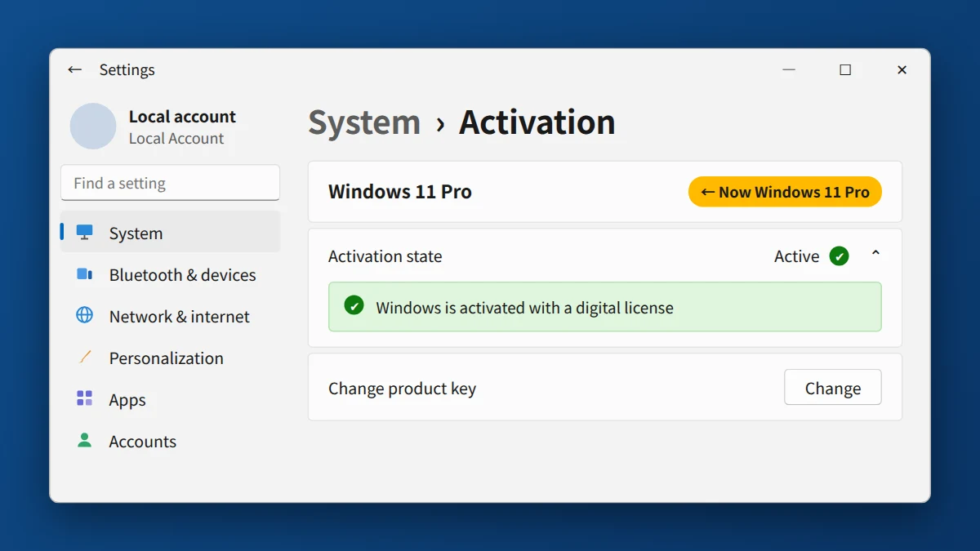This screenshot has width=980, height=551.
Task: Click the Windows 11 Pro edition heading
Action: pyautogui.click(x=400, y=192)
